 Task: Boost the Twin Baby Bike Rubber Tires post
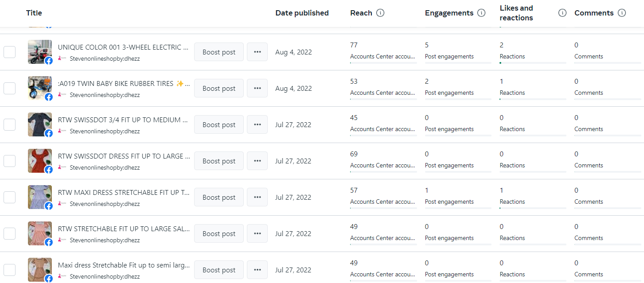tap(219, 89)
